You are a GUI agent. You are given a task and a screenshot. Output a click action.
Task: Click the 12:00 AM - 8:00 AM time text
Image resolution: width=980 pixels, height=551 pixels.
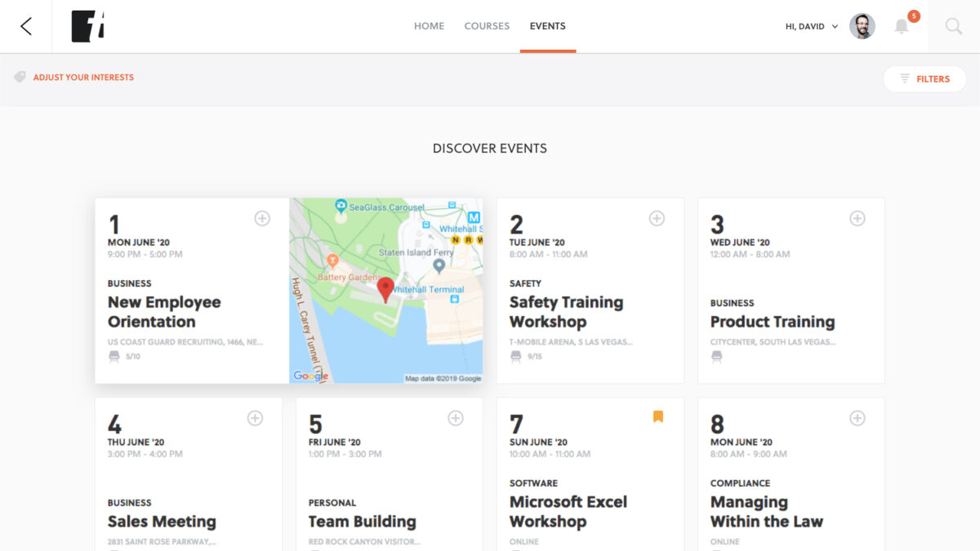[751, 255]
